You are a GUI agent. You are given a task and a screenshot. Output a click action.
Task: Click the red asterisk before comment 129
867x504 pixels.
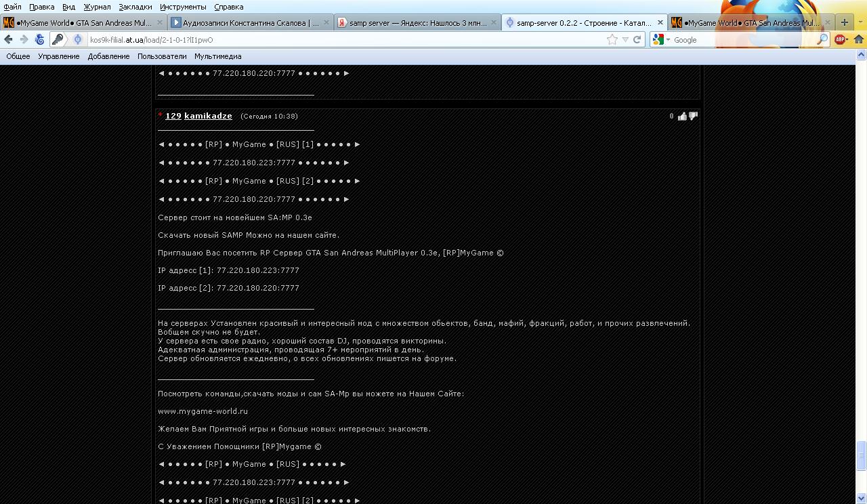pyautogui.click(x=161, y=115)
